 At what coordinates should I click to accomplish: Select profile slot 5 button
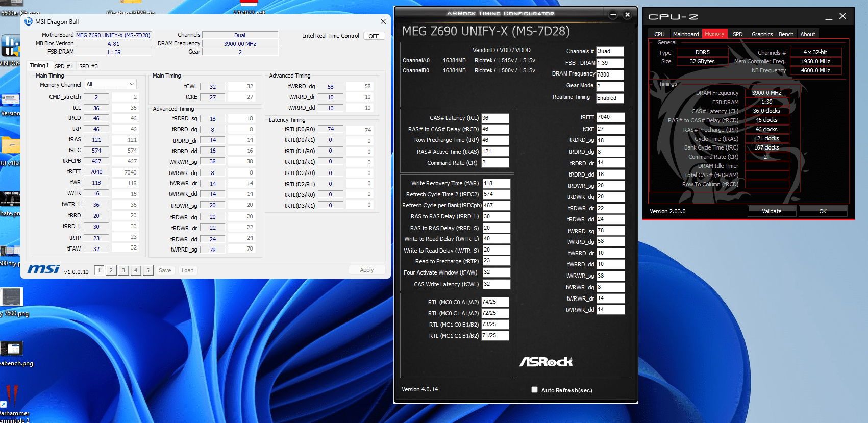(148, 270)
